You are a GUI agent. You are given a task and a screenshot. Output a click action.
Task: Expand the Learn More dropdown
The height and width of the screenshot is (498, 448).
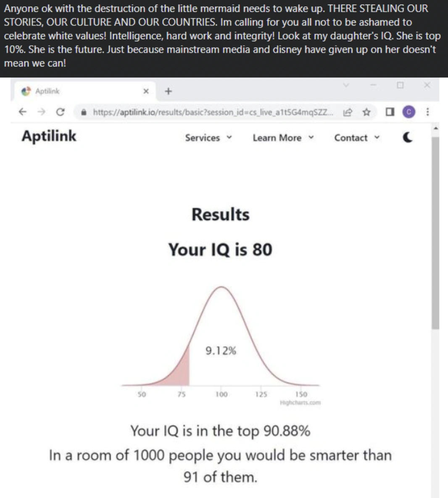pyautogui.click(x=283, y=138)
